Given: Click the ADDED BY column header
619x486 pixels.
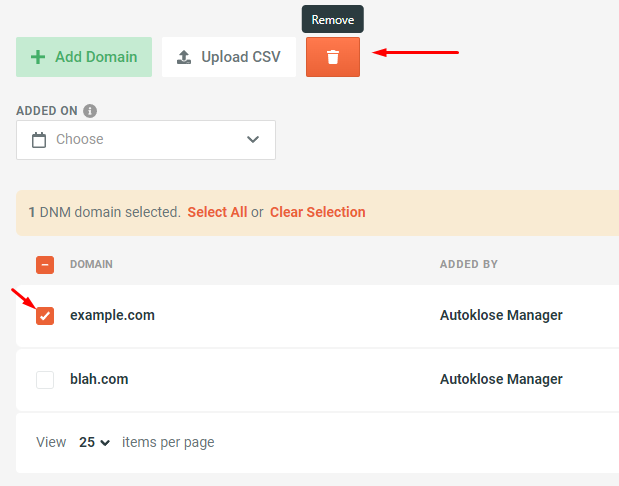Looking at the screenshot, I should [469, 264].
